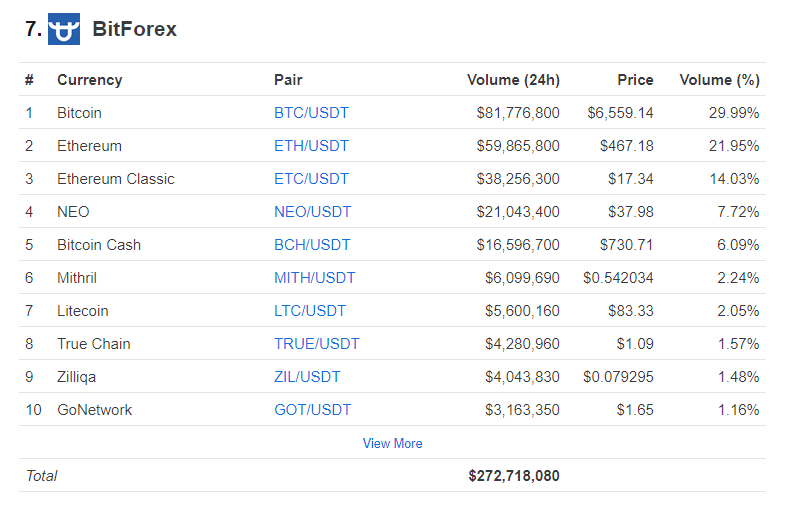Image resolution: width=801 pixels, height=523 pixels.
Task: Click the $730.71 Bitcoin Cash price
Action: coord(627,245)
